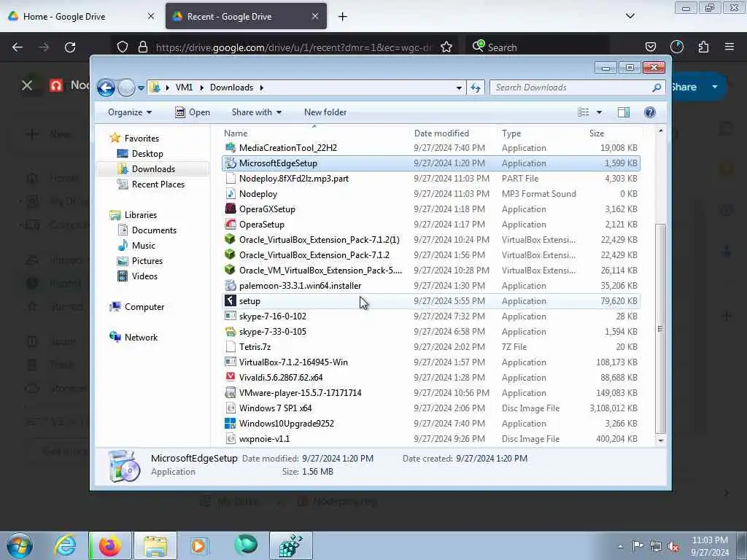Select the setup application icon
This screenshot has width=747, height=560.
coord(231,301)
